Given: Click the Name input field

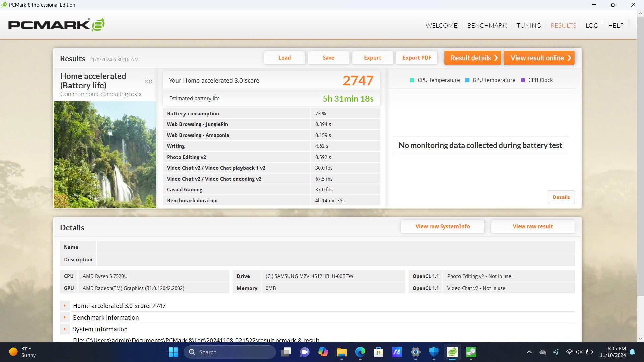Looking at the screenshot, I should (x=335, y=247).
